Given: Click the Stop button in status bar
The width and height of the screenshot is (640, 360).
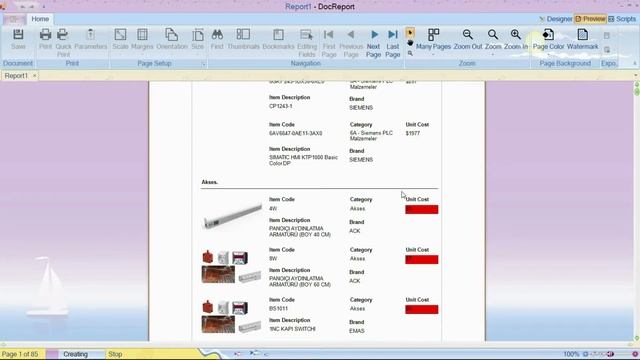Looking at the screenshot, I should click(115, 354).
